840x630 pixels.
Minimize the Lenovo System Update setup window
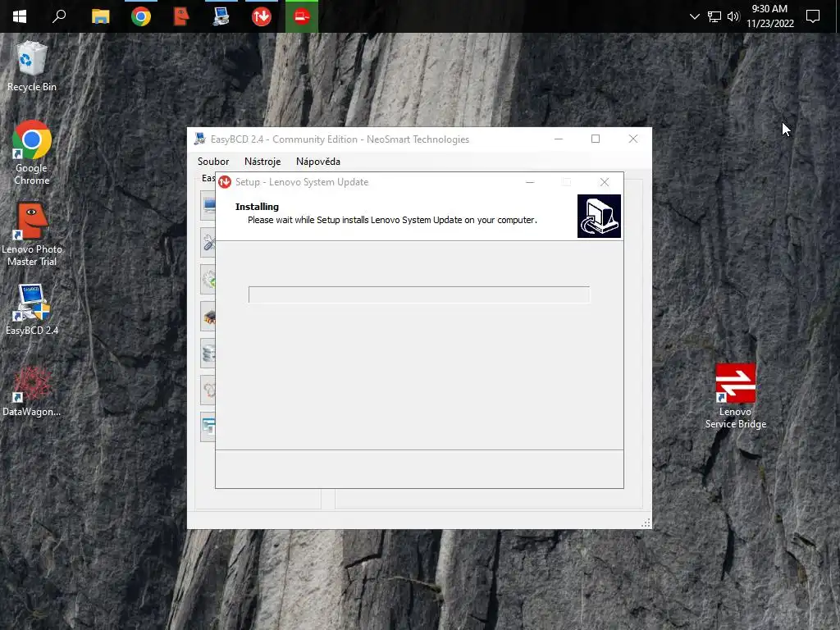click(530, 182)
